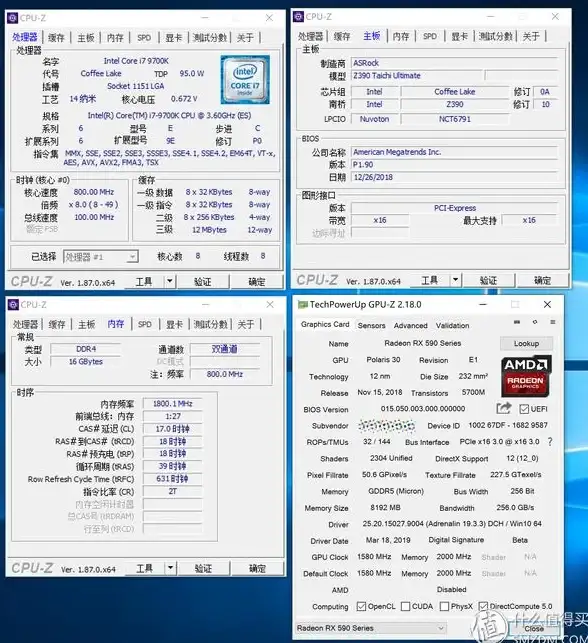Click the 双通道 channel value field
Image resolution: width=588 pixels, height=643 pixels.
click(x=224, y=349)
